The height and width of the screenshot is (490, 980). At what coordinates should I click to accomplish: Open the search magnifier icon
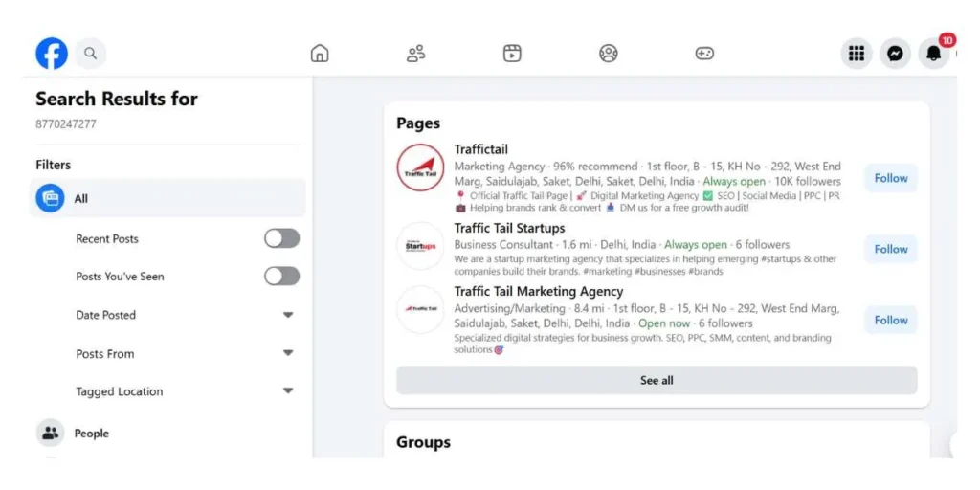pyautogui.click(x=91, y=54)
